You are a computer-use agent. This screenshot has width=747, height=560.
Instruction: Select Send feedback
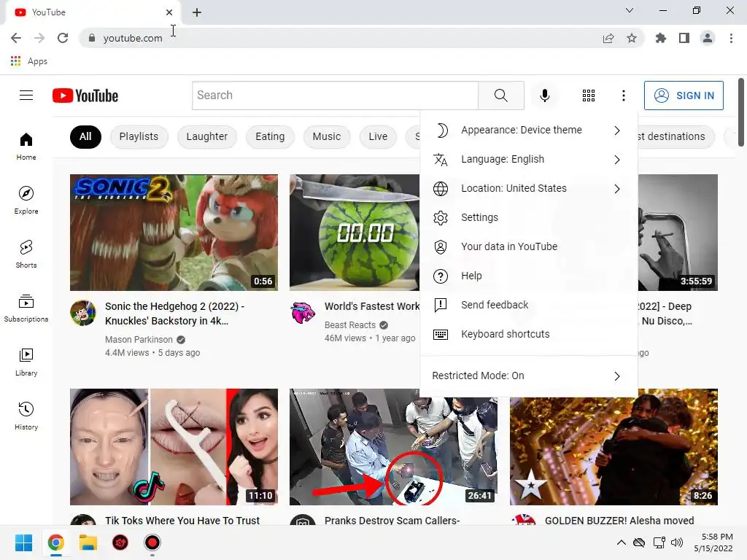coord(529,305)
